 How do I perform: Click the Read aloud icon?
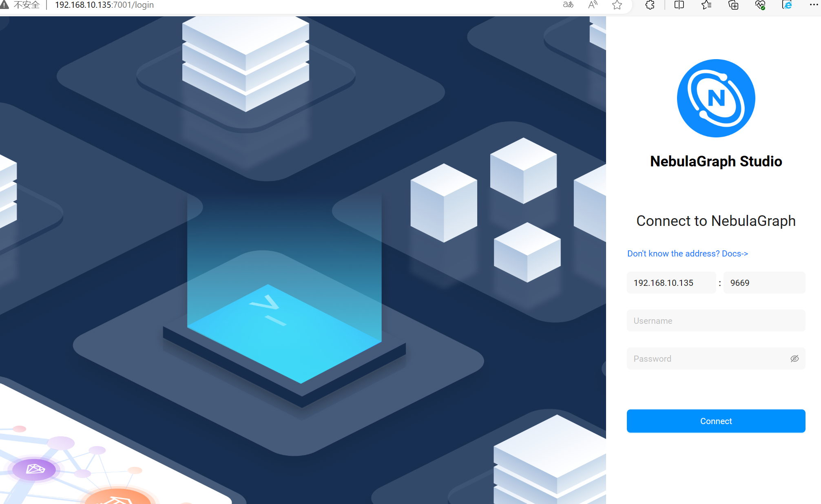pos(593,5)
